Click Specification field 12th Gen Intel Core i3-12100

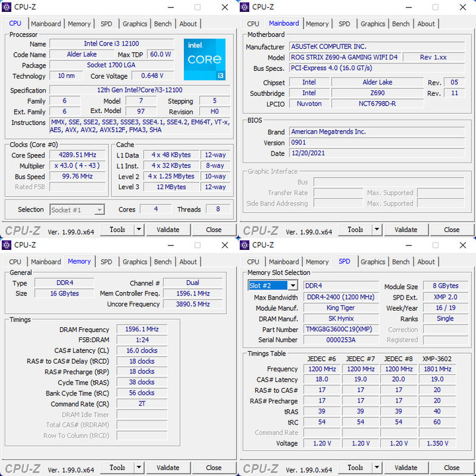pyautogui.click(x=140, y=90)
